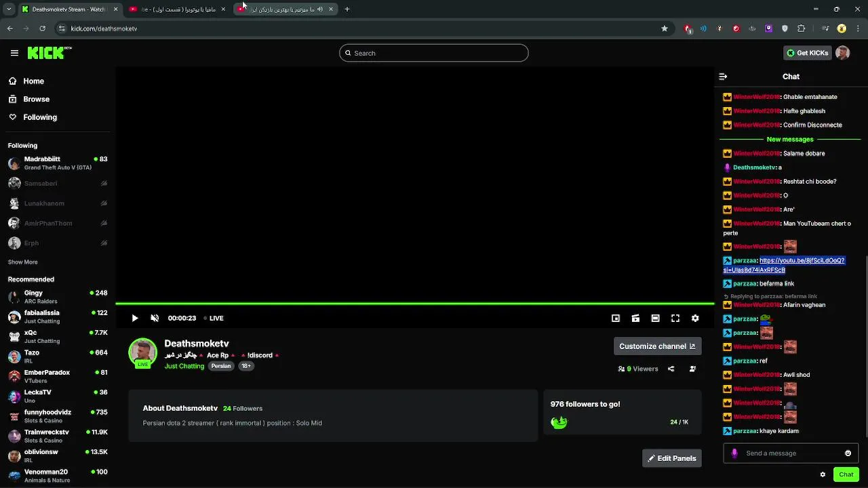Click the Get KICKs button
The image size is (868, 488).
[x=807, y=53]
